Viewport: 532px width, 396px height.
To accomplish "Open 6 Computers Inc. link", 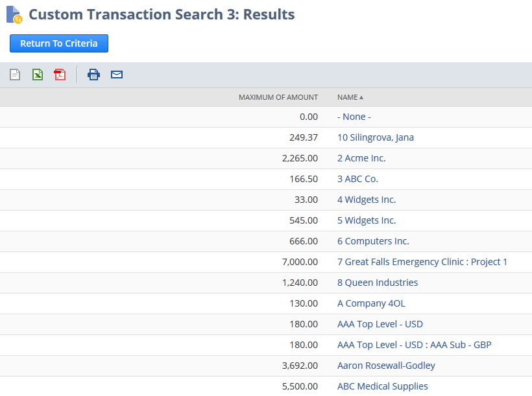I will tap(373, 241).
